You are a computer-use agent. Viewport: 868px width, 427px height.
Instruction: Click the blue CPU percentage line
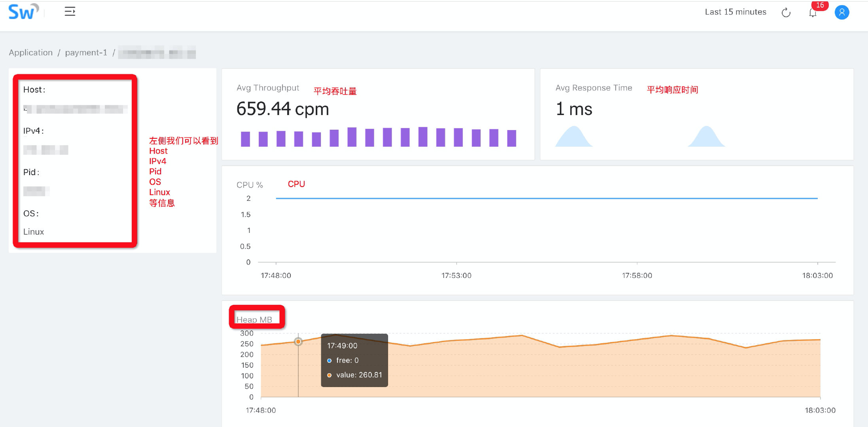[546, 198]
